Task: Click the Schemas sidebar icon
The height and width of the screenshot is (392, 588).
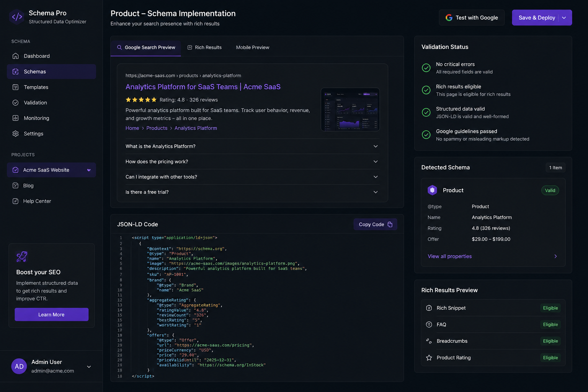Action: tap(15, 72)
